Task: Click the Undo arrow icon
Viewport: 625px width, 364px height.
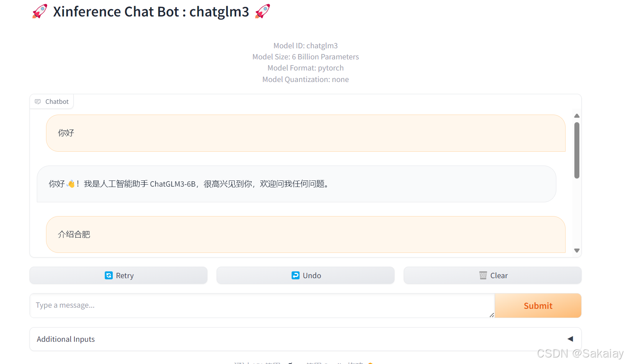Action: [296, 275]
